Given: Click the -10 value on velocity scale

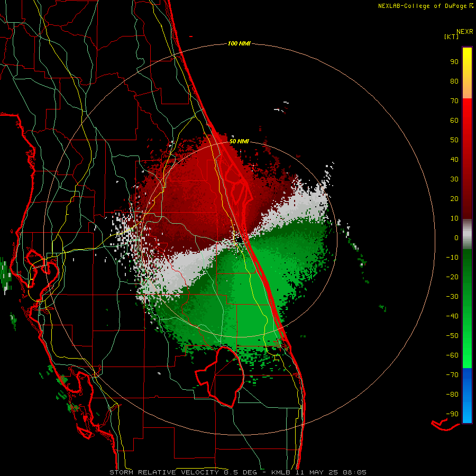Looking at the screenshot, I should 452,258.
